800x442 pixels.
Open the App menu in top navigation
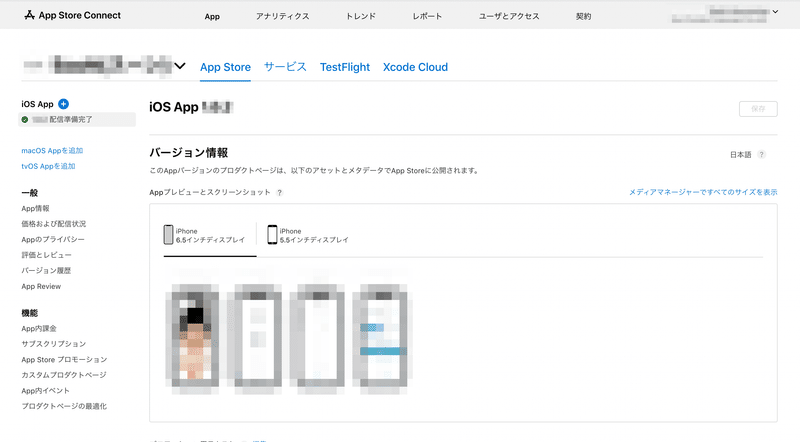(x=212, y=16)
